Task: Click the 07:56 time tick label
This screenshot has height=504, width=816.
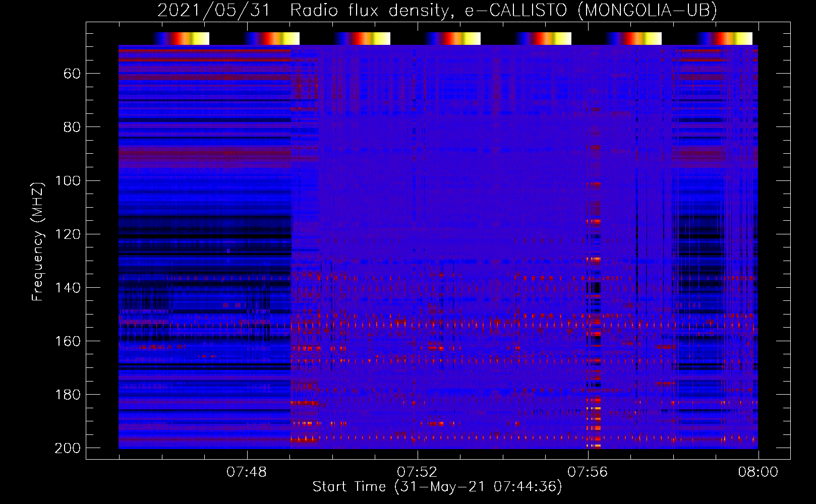Action: click(x=588, y=472)
